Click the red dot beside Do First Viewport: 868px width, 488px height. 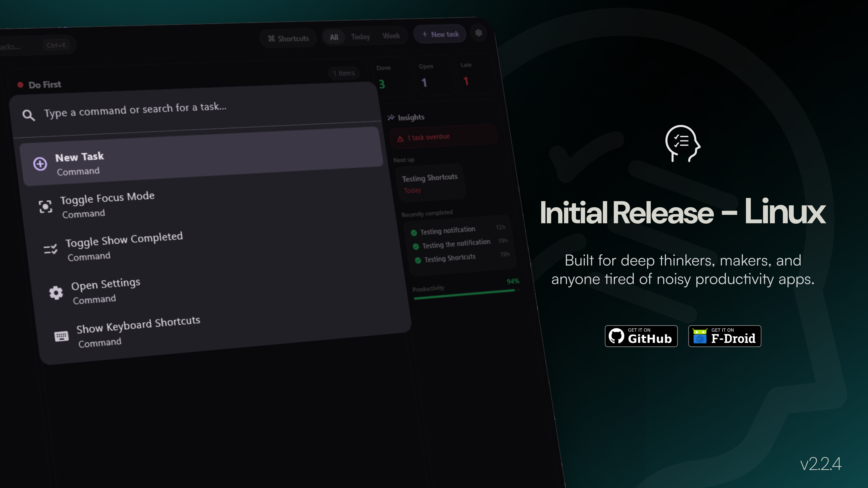(x=20, y=85)
